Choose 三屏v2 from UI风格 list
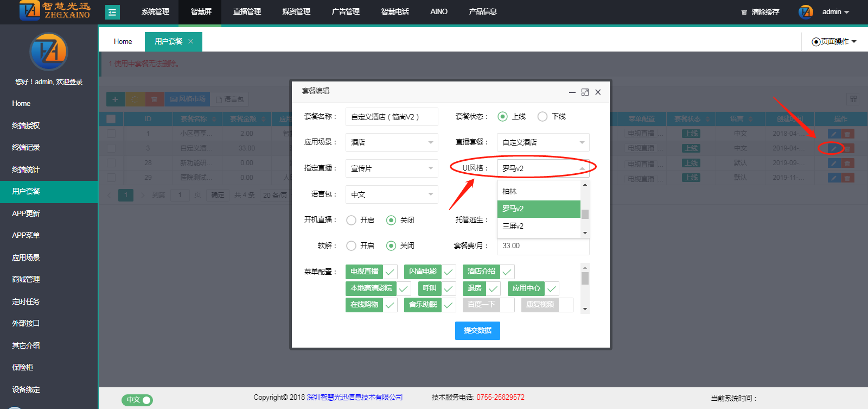The image size is (868, 409). [513, 226]
